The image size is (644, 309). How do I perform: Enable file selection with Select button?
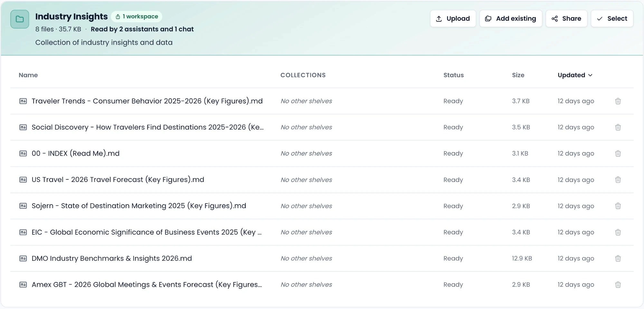[x=612, y=19]
